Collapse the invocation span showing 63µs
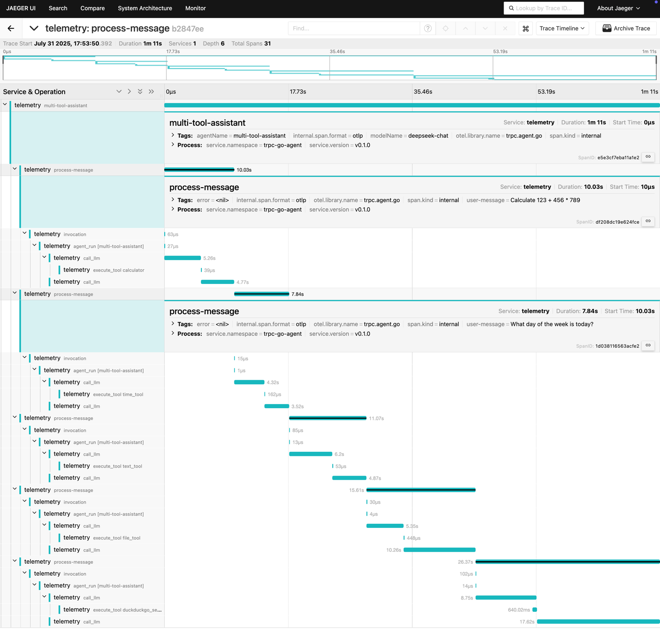Screen dimensions: 660x644 [x=25, y=233]
